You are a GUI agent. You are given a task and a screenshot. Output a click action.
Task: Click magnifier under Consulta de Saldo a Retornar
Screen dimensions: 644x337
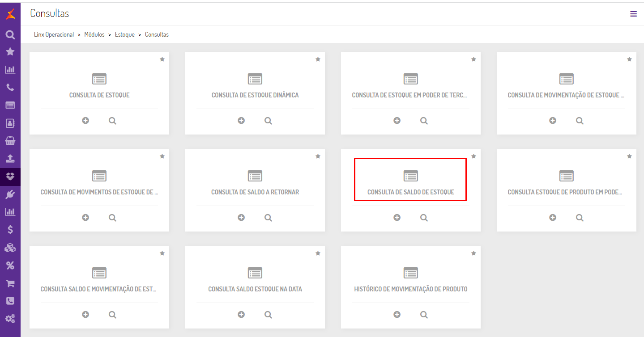(x=268, y=218)
